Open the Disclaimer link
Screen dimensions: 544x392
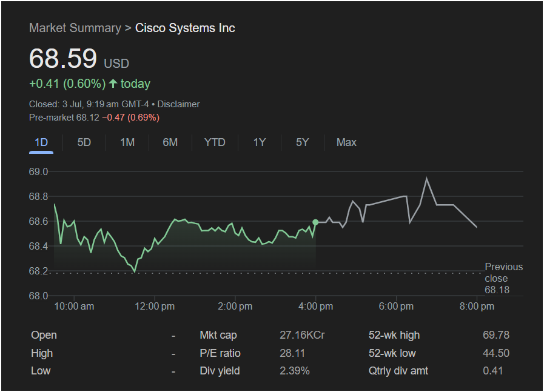[179, 104]
